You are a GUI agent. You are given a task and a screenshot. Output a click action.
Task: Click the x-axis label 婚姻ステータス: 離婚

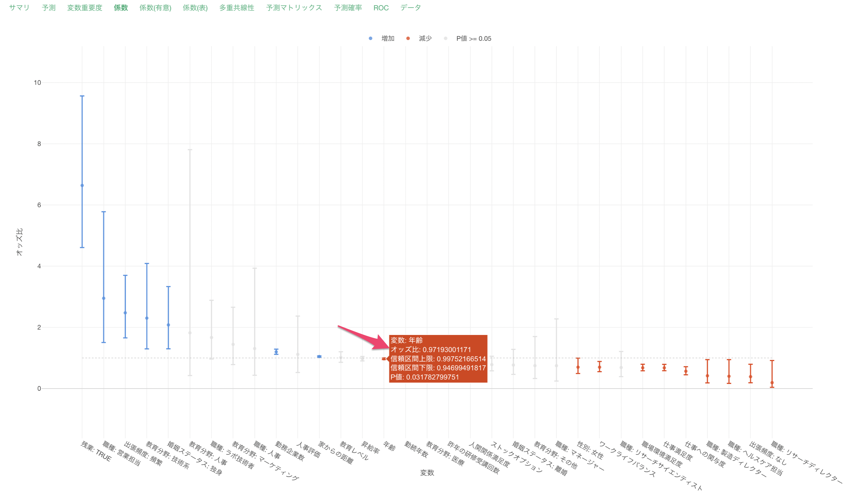click(x=540, y=458)
